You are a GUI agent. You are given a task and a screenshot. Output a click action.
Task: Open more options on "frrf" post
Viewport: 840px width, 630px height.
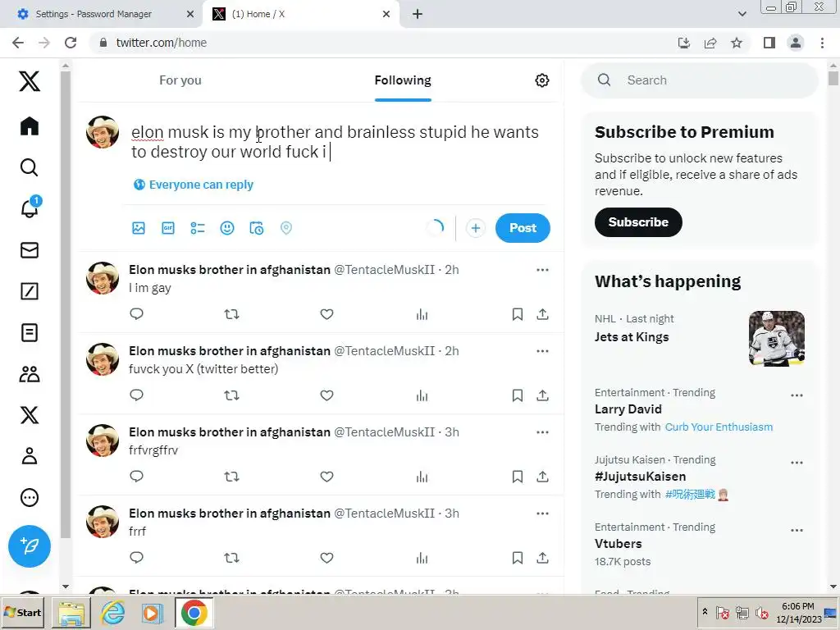point(543,514)
